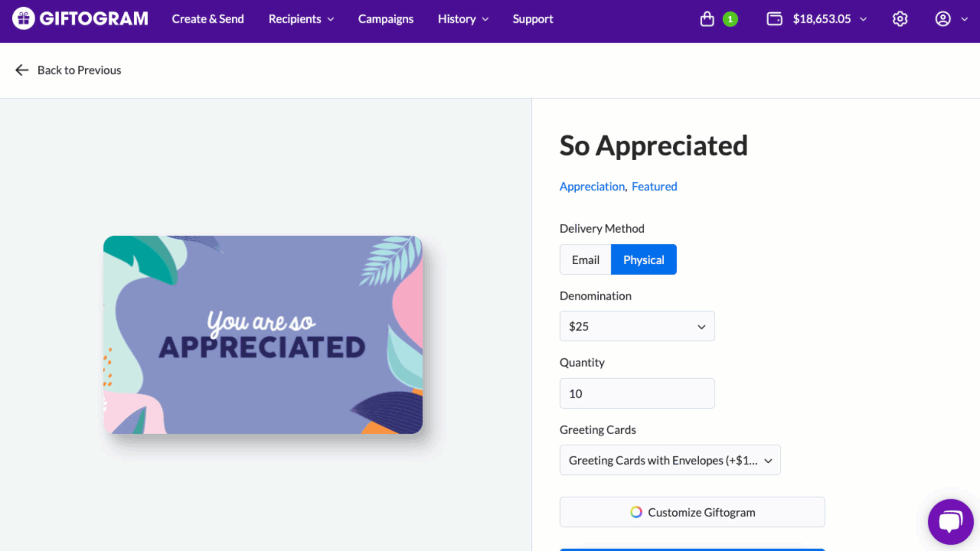The image size is (980, 551).
Task: Expand the Greeting Cards dropdown
Action: (670, 460)
